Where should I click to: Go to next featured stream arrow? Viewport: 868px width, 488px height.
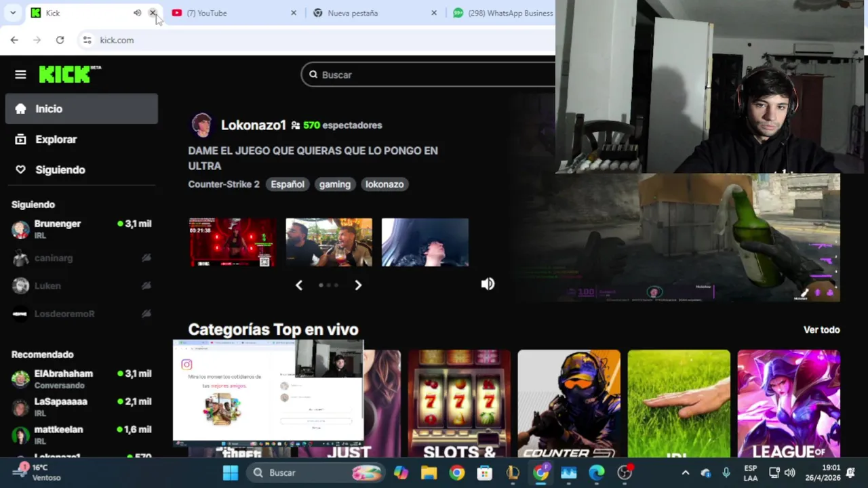pos(358,285)
